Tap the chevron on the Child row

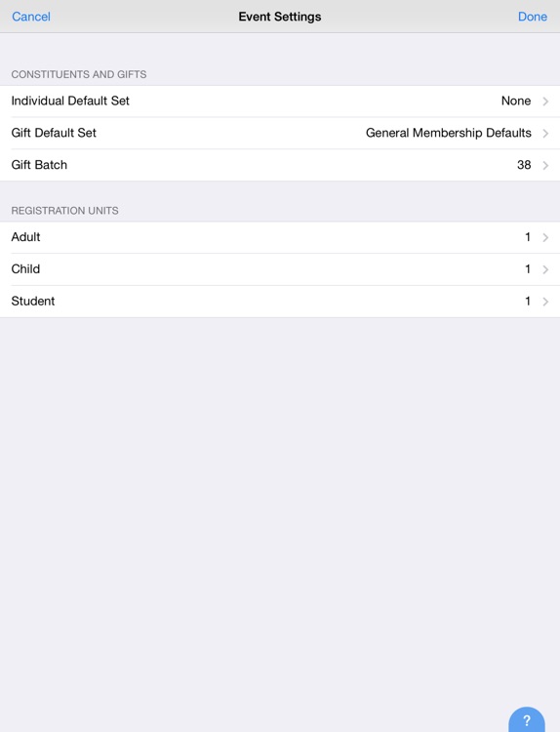(x=545, y=269)
